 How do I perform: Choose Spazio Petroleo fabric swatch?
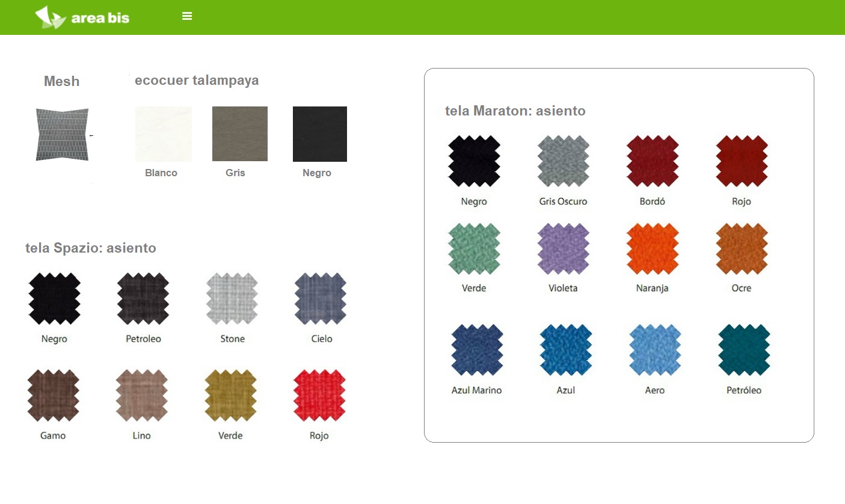pos(143,299)
